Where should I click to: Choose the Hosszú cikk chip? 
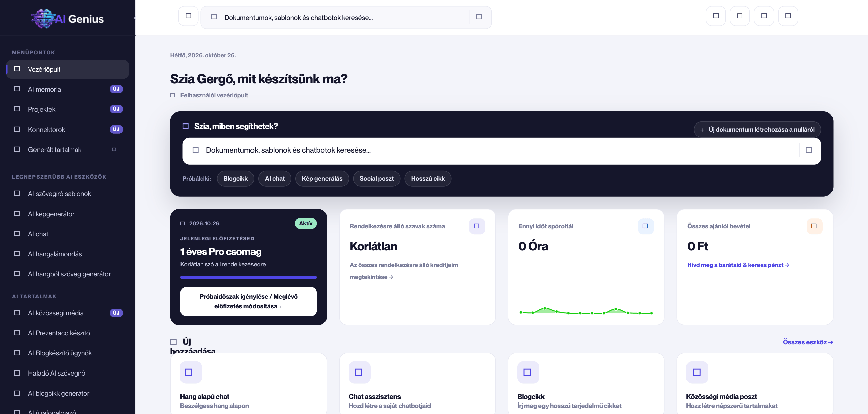[x=428, y=178]
